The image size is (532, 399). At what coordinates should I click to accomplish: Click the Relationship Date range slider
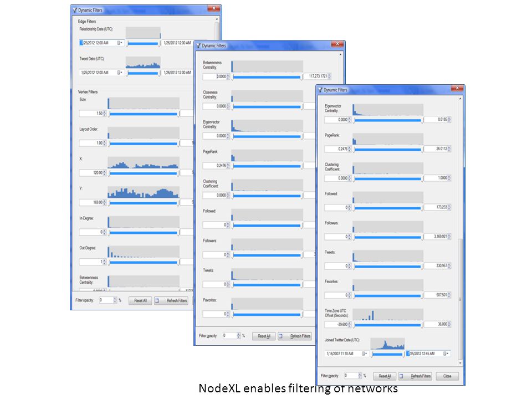[143, 43]
